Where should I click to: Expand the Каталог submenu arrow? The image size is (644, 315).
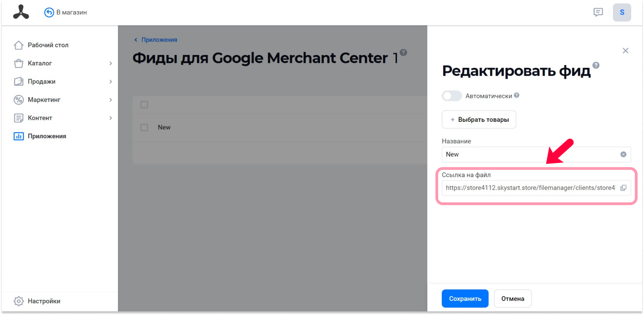pyautogui.click(x=111, y=63)
